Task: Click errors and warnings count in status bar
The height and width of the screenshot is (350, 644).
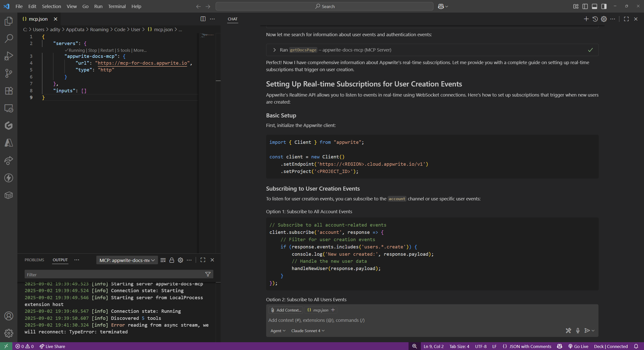Action: [25, 346]
